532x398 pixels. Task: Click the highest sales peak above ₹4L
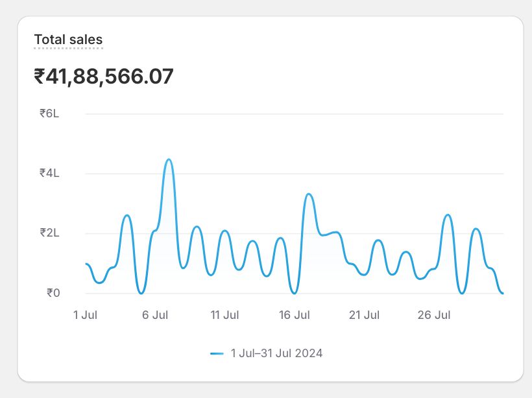pos(169,159)
